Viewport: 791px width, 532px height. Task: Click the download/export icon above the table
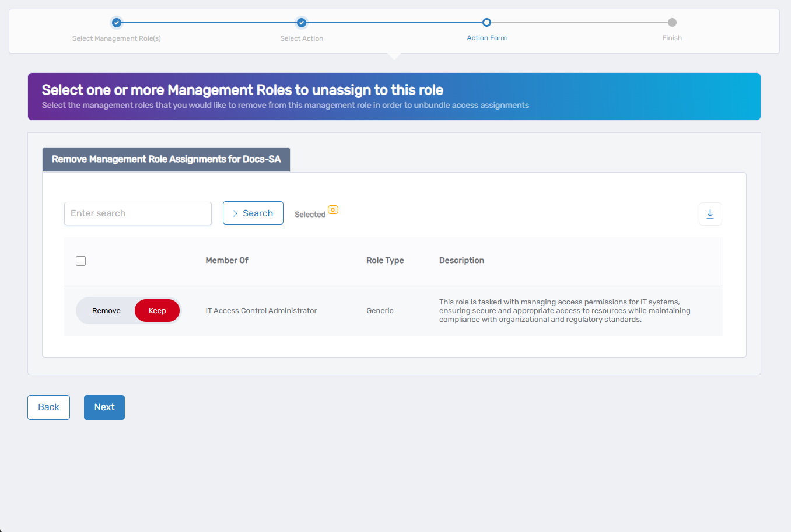[710, 214]
